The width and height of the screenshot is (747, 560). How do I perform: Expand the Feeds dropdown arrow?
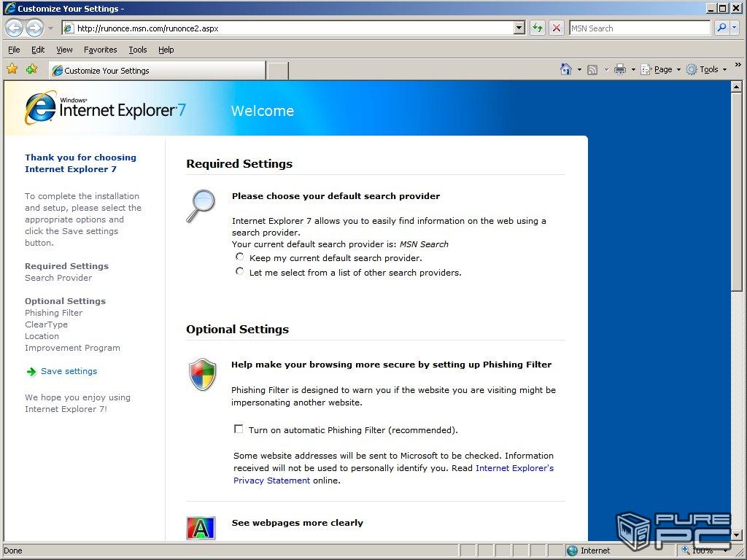pos(606,69)
